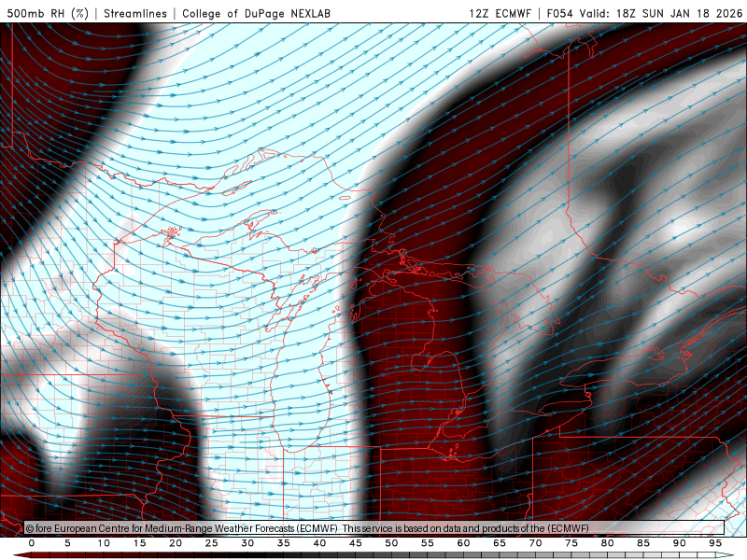Click the '80' value on the RH legend
Image resolution: width=747 pixels, height=560 pixels.
click(607, 543)
